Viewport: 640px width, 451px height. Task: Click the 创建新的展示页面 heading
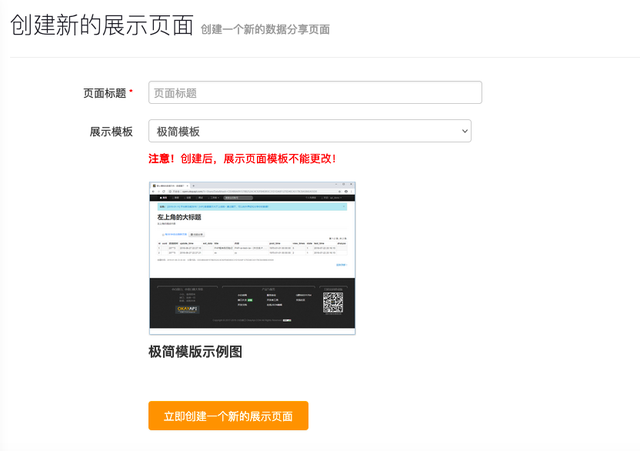coord(102,25)
